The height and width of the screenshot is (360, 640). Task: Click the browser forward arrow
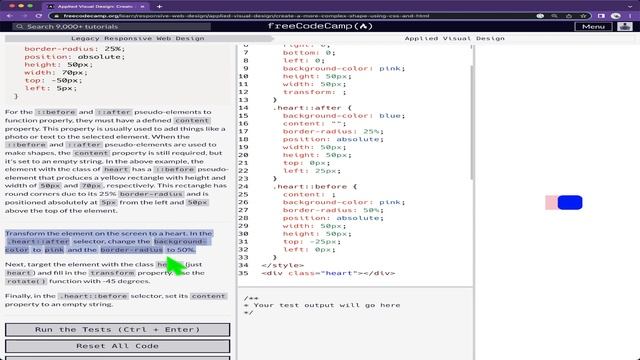pyautogui.click(x=24, y=16)
